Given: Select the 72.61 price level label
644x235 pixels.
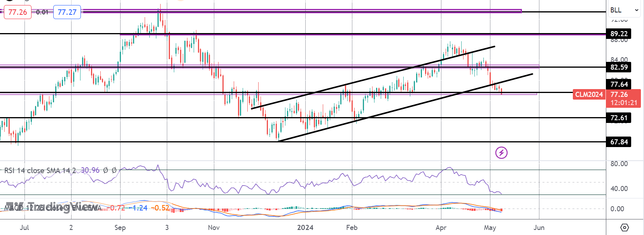Looking at the screenshot, I should tap(619, 117).
